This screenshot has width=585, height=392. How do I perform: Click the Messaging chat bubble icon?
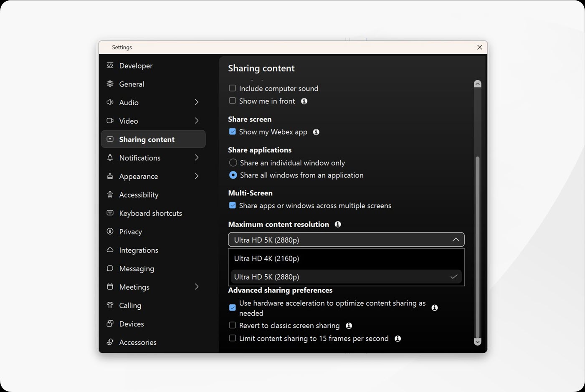click(x=110, y=268)
